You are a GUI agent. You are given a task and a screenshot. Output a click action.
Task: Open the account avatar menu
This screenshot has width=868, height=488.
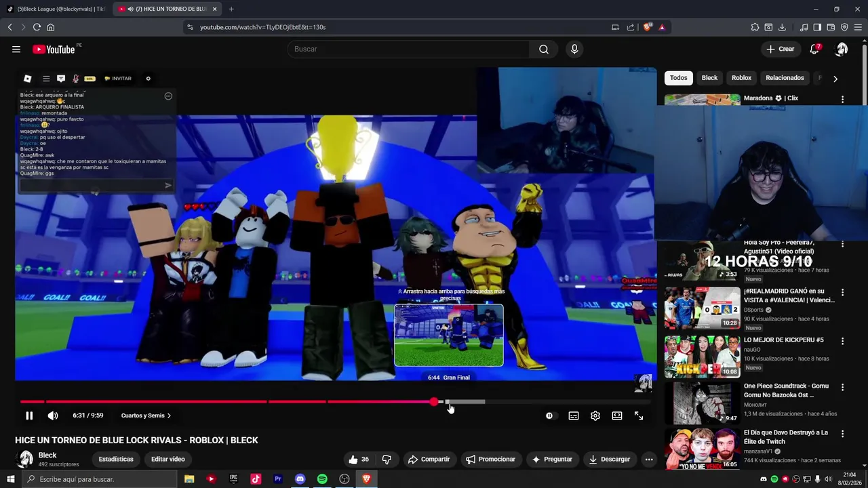point(842,49)
